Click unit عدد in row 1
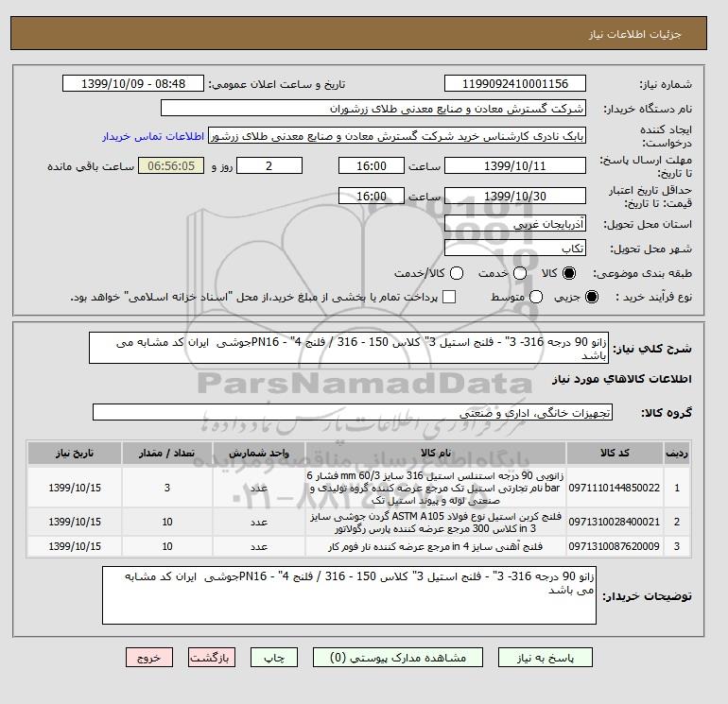This screenshot has width=728, height=704. [x=259, y=488]
